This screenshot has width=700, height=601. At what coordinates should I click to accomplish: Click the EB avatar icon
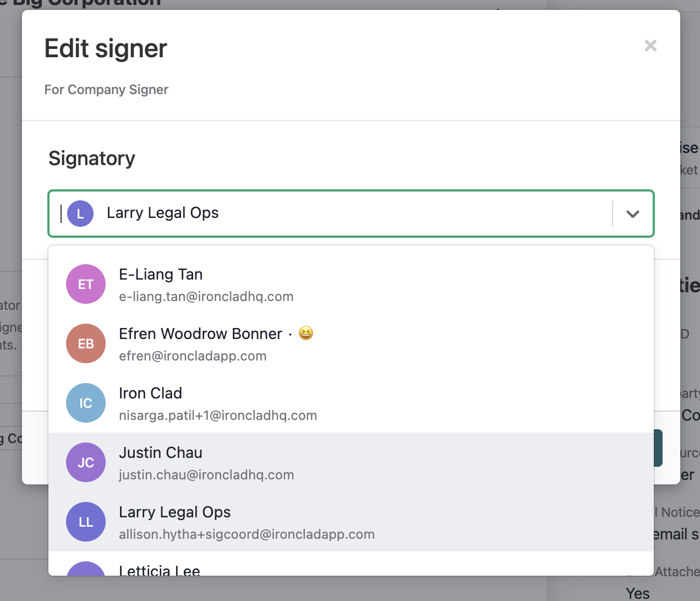(x=86, y=343)
